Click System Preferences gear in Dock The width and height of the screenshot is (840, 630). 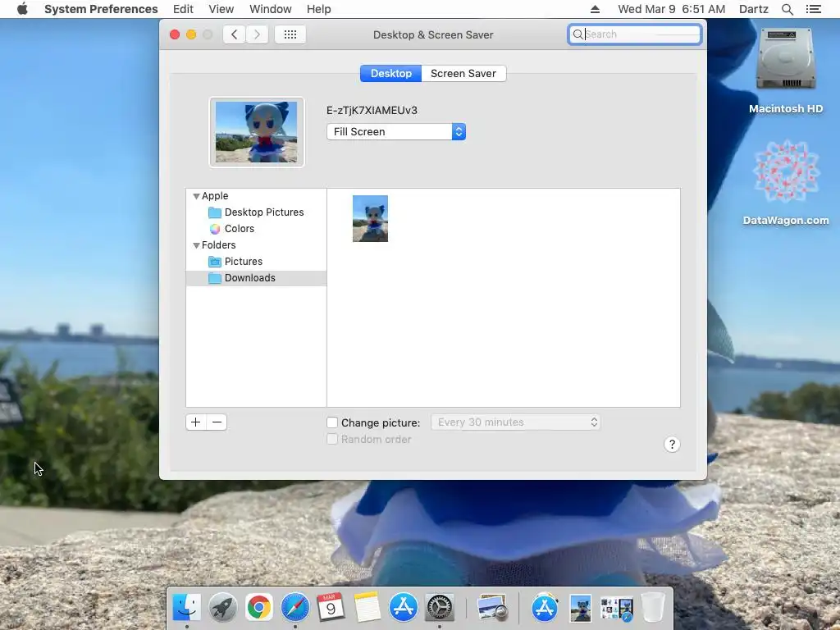[x=440, y=608]
